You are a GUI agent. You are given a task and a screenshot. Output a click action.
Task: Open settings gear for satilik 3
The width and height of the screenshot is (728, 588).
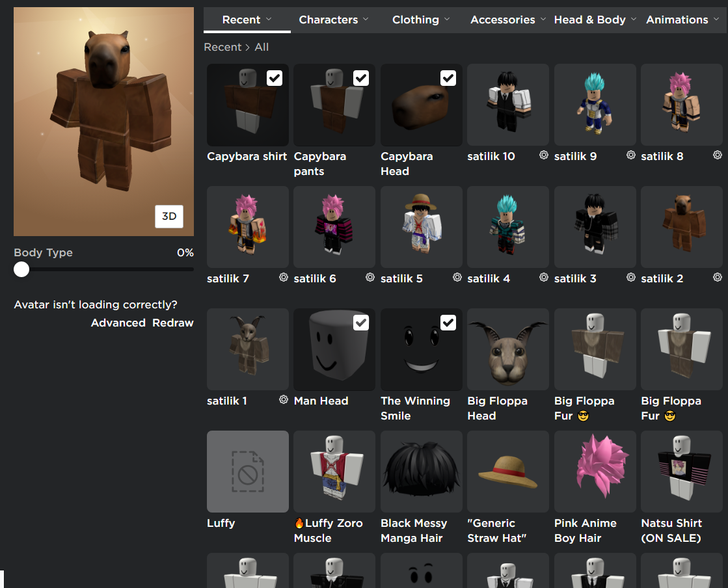[x=630, y=278]
